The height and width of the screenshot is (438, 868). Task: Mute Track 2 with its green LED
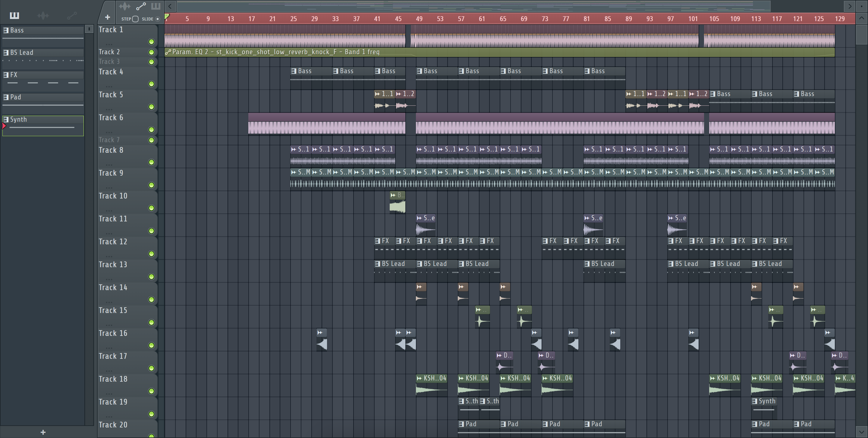click(151, 52)
